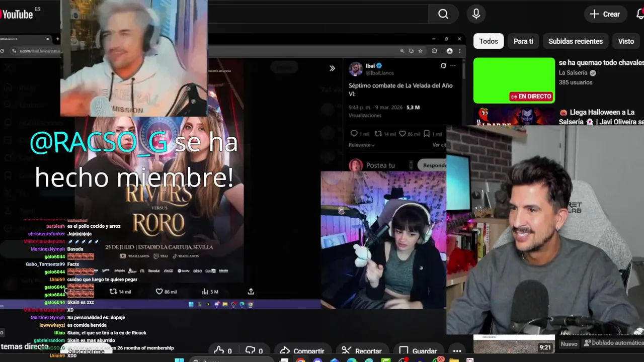Click the 'Doblado automáticamente' label

[x=614, y=343]
